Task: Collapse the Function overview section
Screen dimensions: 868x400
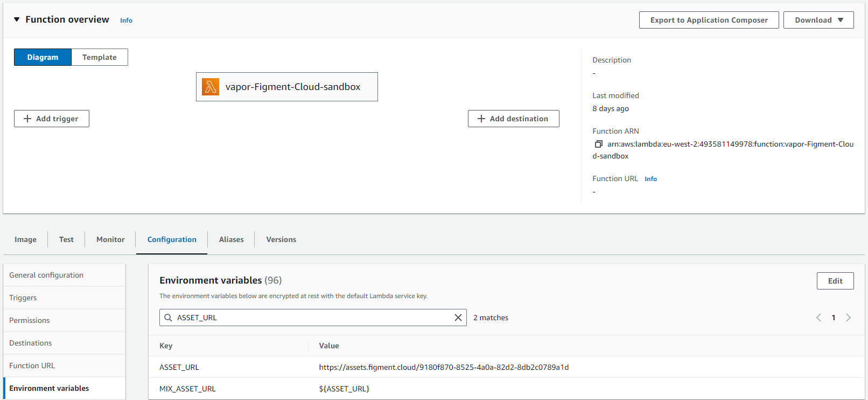Action: 17,19
